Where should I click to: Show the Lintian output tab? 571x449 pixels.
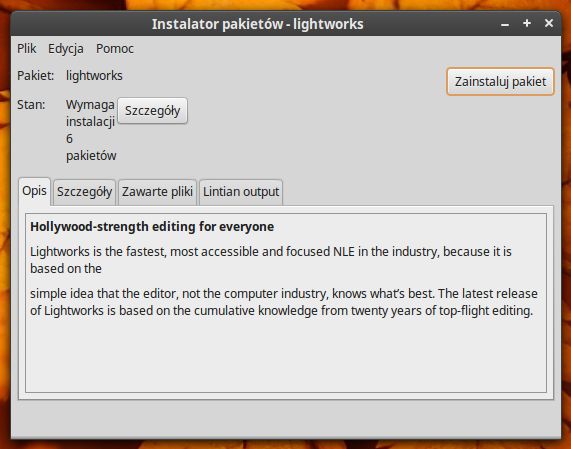pos(241,192)
